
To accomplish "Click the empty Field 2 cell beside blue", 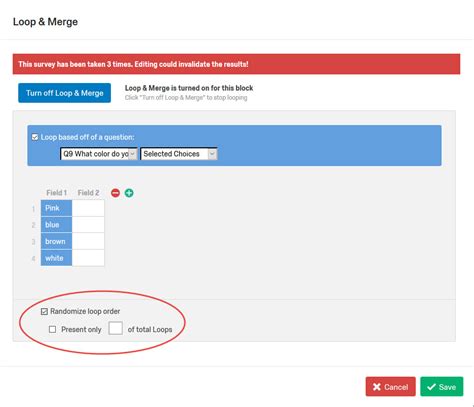I will pyautogui.click(x=88, y=225).
